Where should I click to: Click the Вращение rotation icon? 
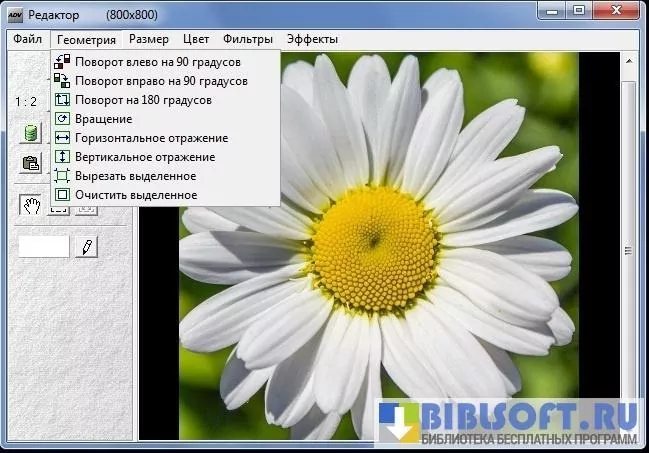(62, 119)
